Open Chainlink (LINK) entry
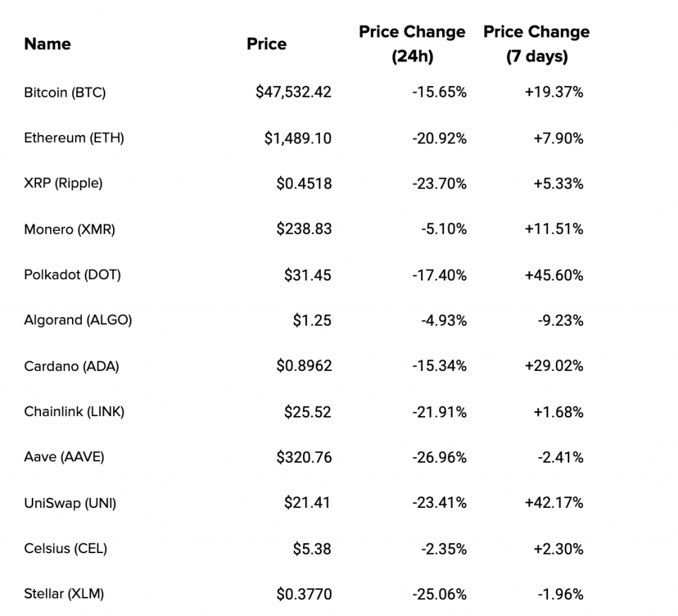Viewport: 678px width, 616px height. 74,411
